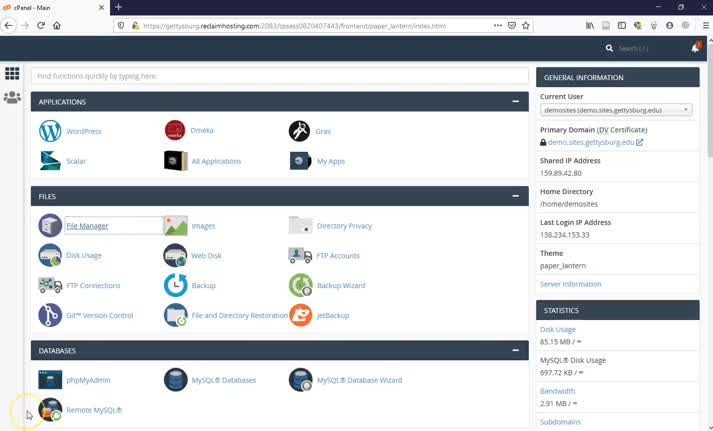Open the Firefox hamburger menu
This screenshot has width=713, height=431.
tap(706, 25)
